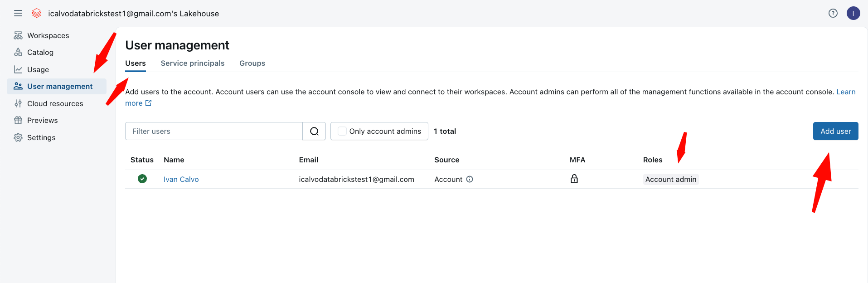The height and width of the screenshot is (283, 868).
Task: Select the Users tab
Action: point(136,63)
